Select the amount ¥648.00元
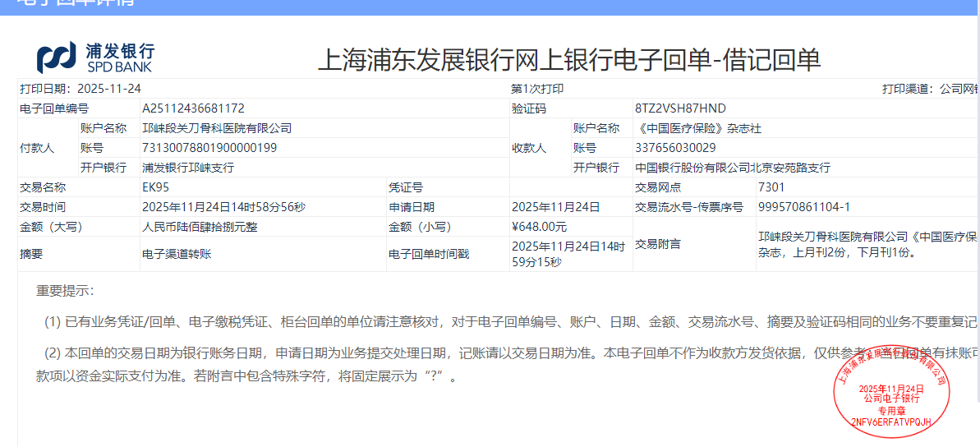This screenshot has height=447, width=980. click(539, 227)
